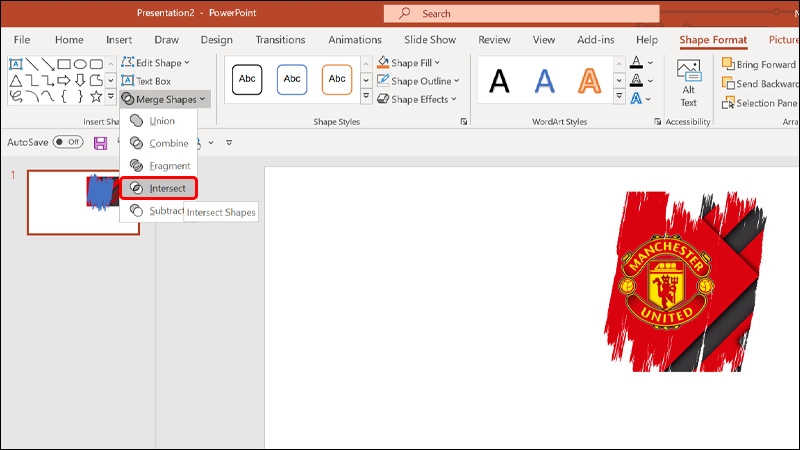This screenshot has width=800, height=450.
Task: Apply the orange WordArt style A
Action: 589,81
